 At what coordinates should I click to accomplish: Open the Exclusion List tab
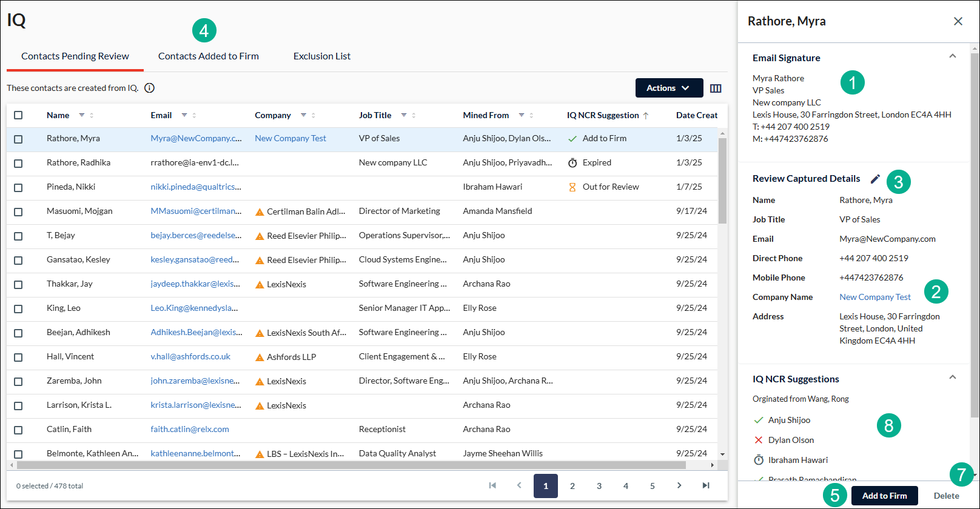pos(322,56)
